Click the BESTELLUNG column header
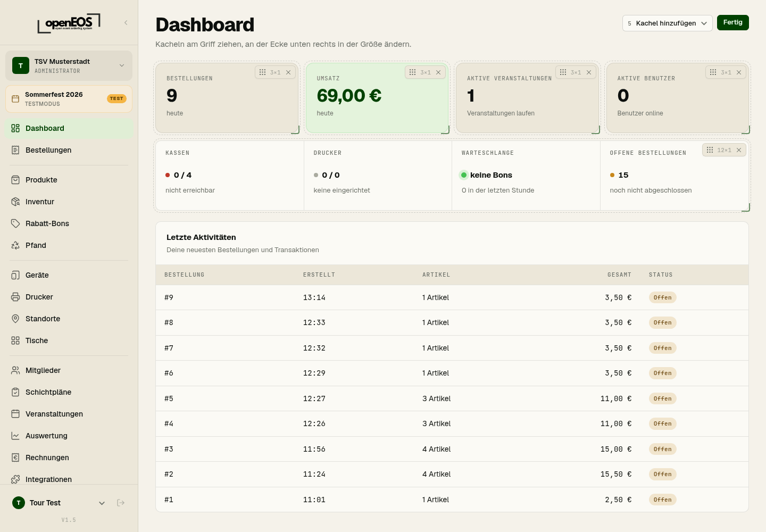Image resolution: width=766 pixels, height=532 pixels. point(184,275)
